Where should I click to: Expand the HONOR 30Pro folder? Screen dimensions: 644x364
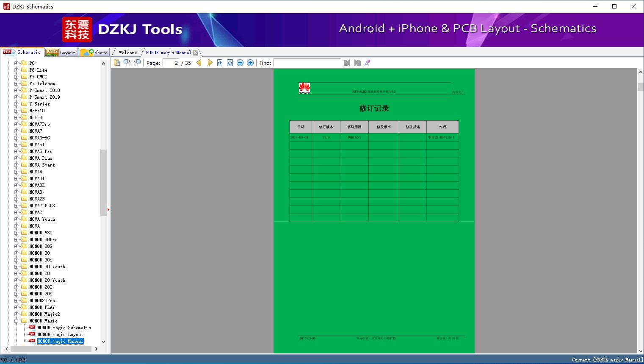(x=17, y=239)
